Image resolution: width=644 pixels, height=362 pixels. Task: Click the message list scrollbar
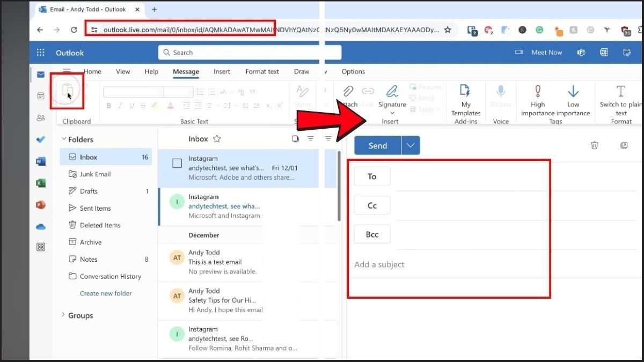tap(339, 185)
